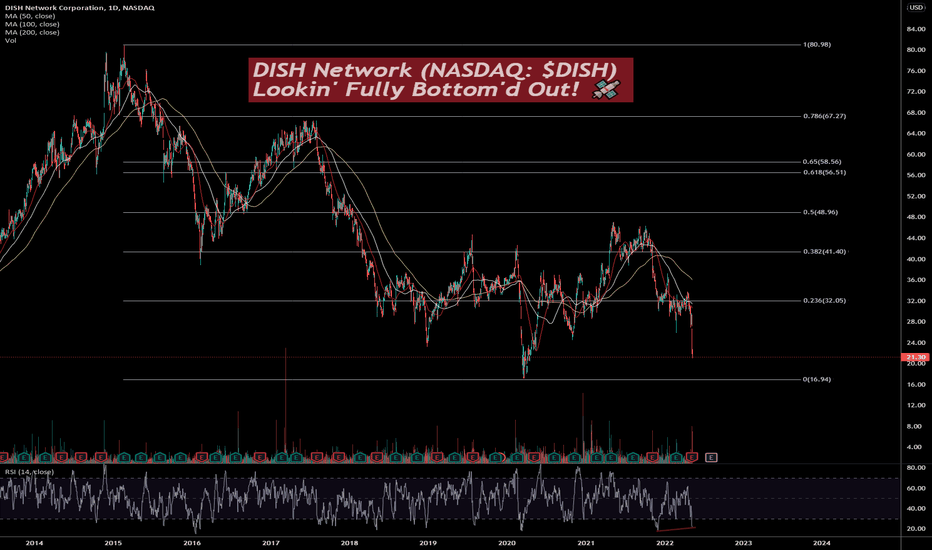Click the Fib level label 0(16.94)

point(817,379)
